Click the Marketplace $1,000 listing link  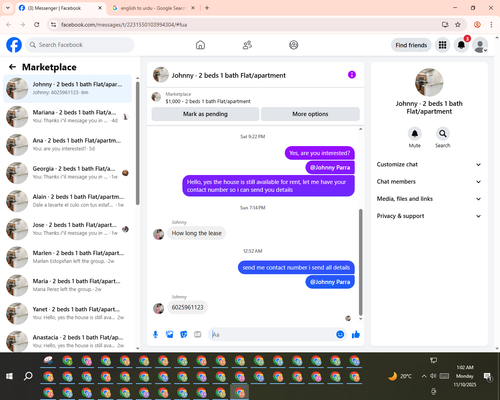(x=208, y=101)
